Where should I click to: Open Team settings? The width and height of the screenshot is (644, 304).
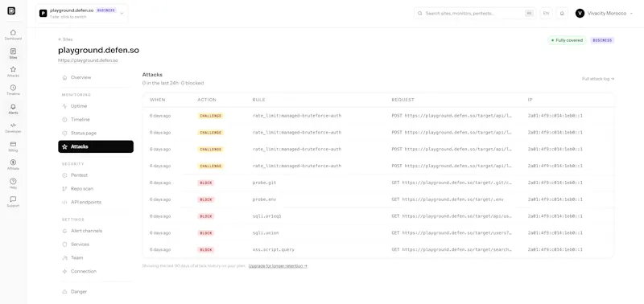click(x=96, y=257)
